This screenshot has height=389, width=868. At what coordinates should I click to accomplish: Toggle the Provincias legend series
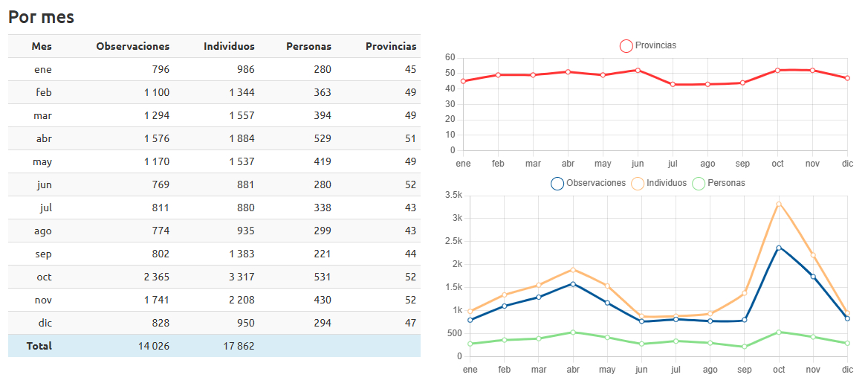(648, 46)
